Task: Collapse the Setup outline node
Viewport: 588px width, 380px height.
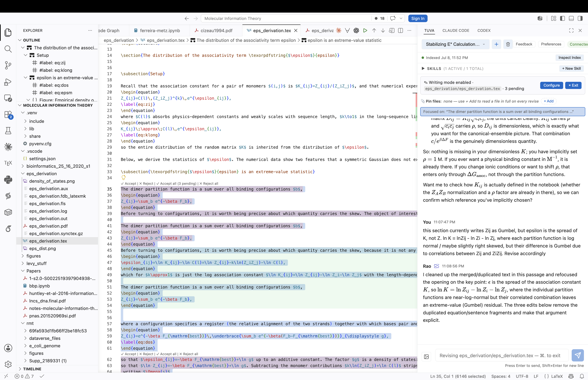Action: [25, 55]
